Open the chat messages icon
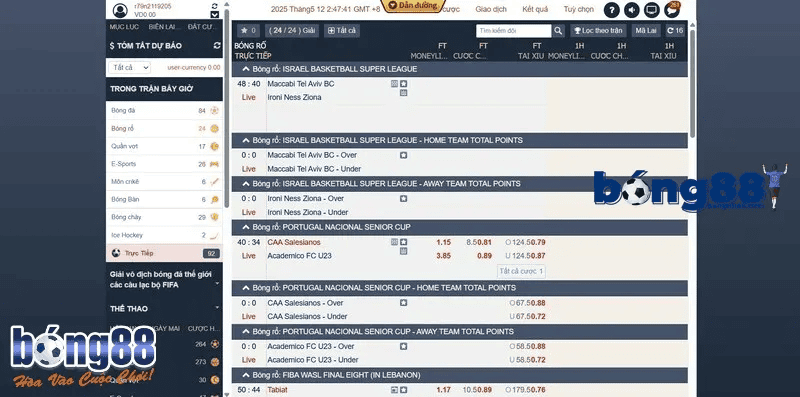 [x=672, y=10]
